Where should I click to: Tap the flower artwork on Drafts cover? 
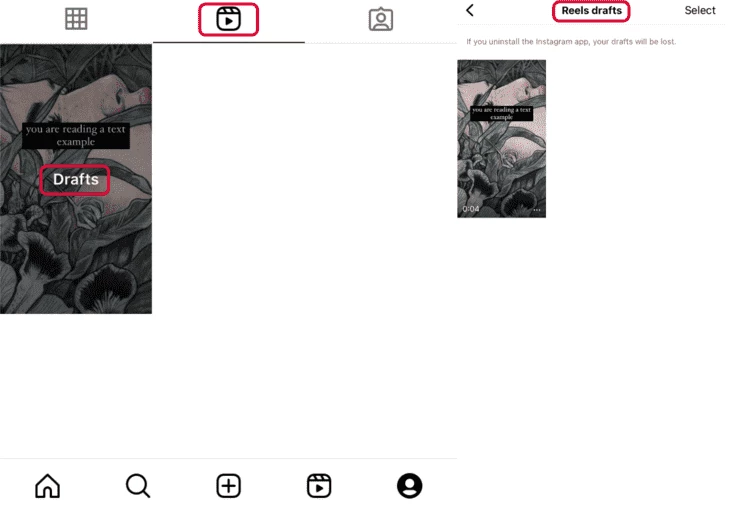(x=75, y=261)
